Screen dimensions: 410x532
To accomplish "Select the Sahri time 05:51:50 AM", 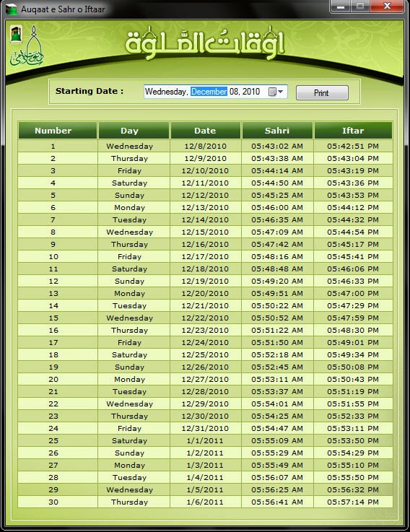I will (277, 342).
